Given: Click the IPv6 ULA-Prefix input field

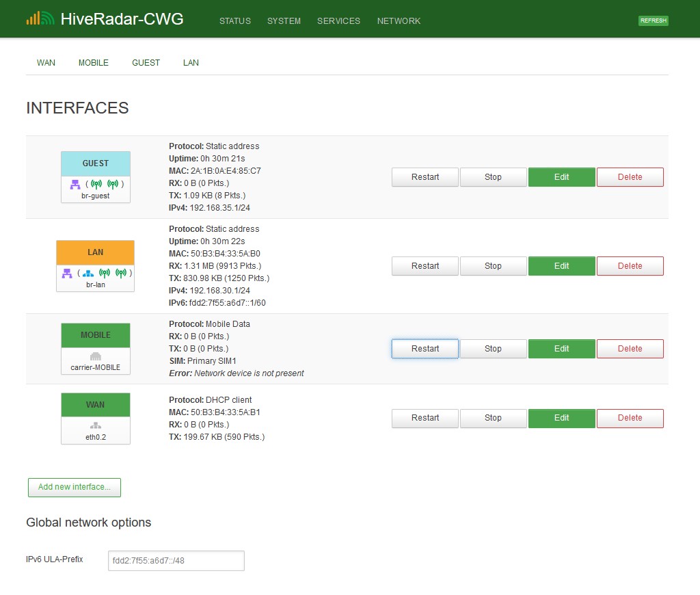Looking at the screenshot, I should [176, 561].
